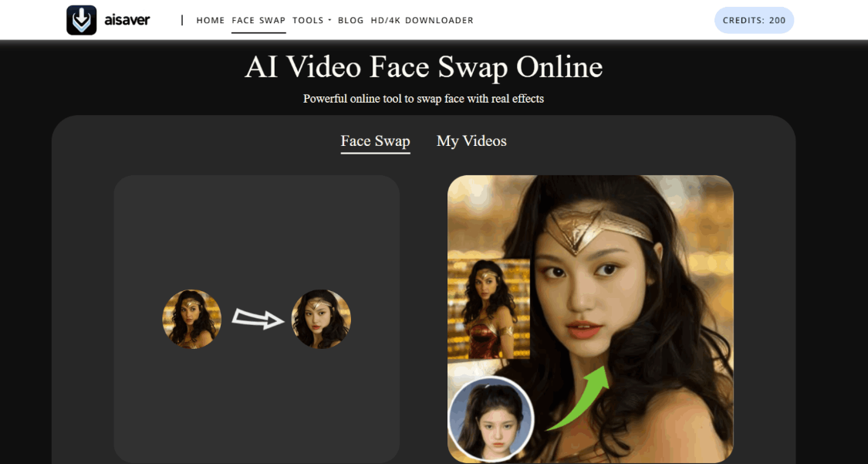Check your CREDITS: 200 balance

pos(754,20)
